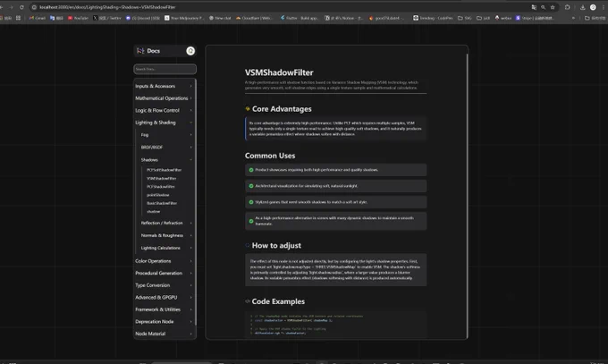Expand Inputs & Accessors section

tap(164, 86)
